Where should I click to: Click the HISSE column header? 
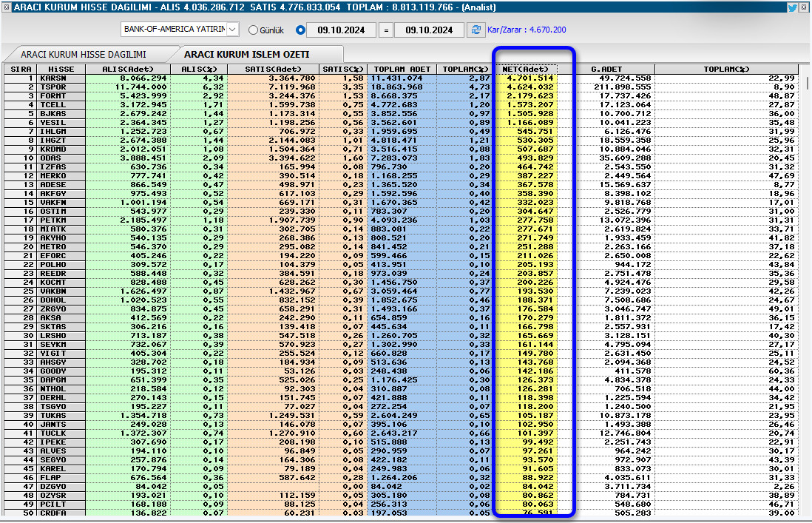coord(61,70)
